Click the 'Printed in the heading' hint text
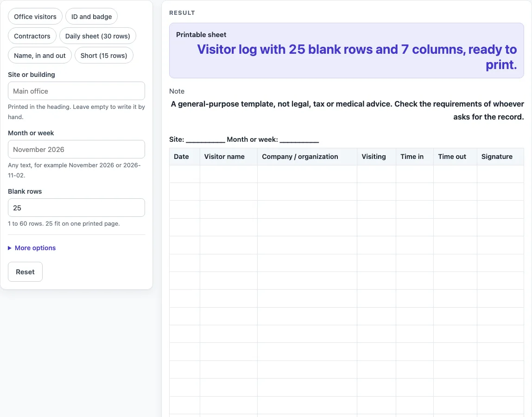The width and height of the screenshot is (532, 417). coord(76,112)
